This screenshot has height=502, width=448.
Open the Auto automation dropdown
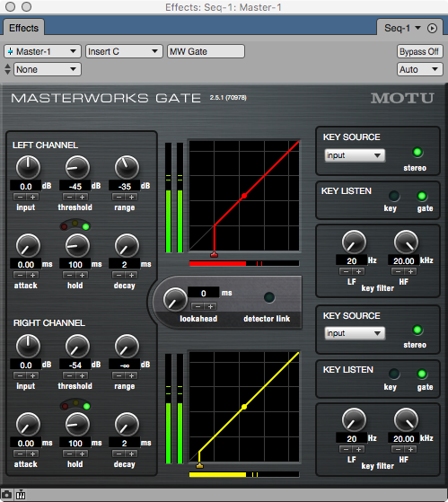(x=420, y=69)
